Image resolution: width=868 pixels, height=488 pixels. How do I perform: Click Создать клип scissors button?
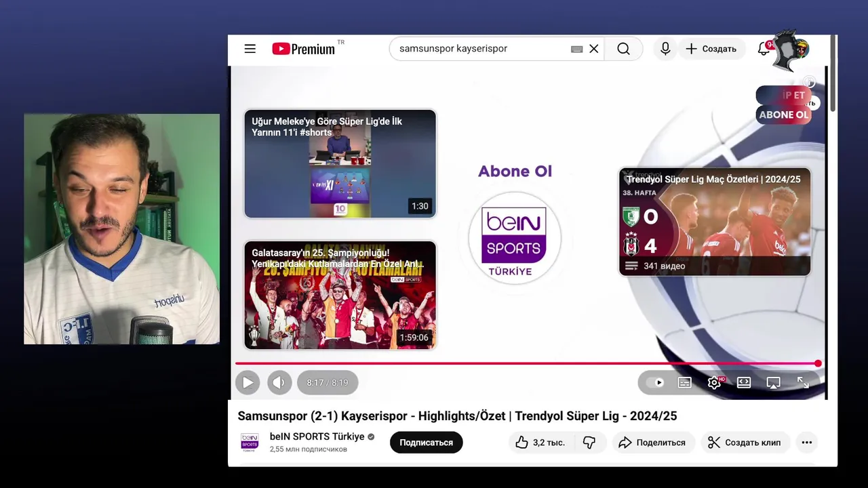[x=745, y=443]
